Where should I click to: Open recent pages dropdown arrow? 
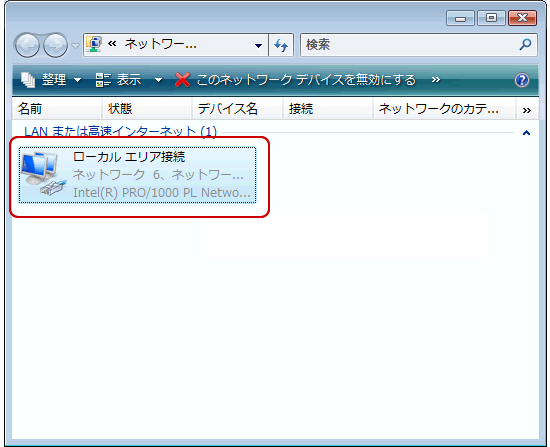coord(75,46)
